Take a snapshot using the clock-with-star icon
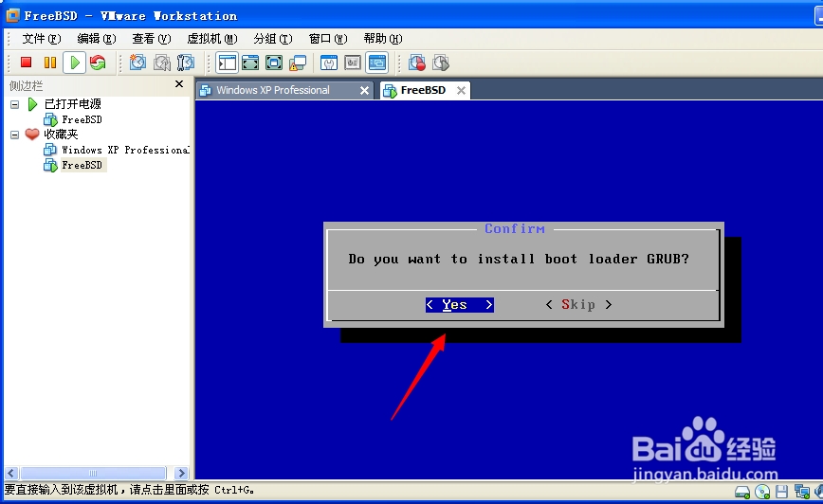The image size is (823, 504). pos(137,63)
